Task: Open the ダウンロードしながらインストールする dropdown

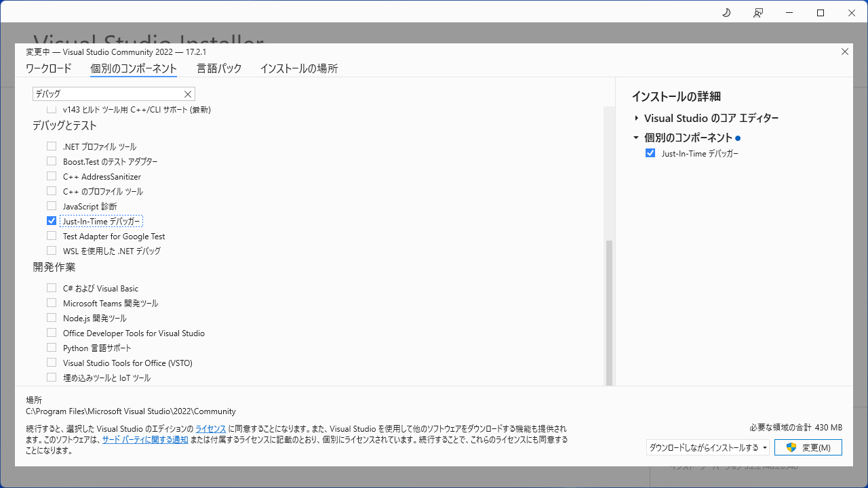Action: click(x=707, y=447)
